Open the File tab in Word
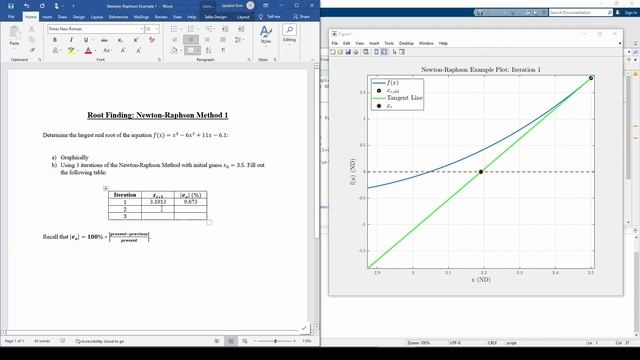 [11, 17]
